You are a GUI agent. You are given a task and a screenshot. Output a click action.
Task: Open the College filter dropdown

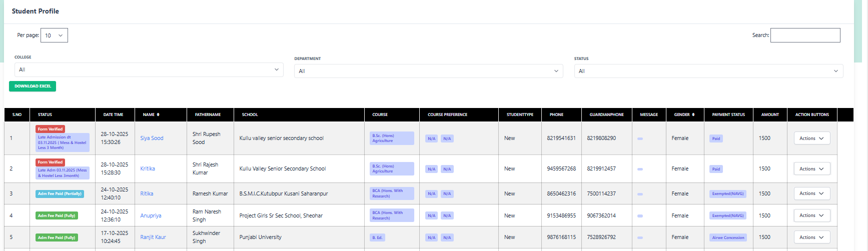(x=149, y=69)
